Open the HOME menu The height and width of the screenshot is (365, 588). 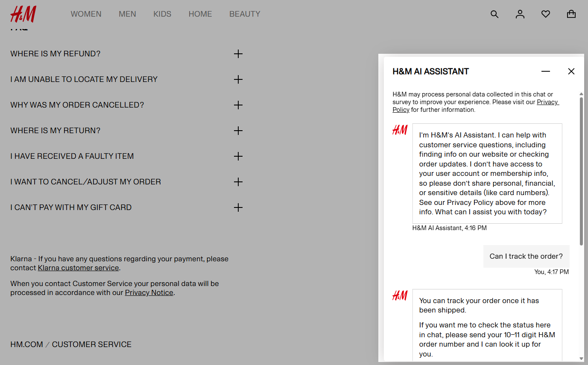pos(200,14)
